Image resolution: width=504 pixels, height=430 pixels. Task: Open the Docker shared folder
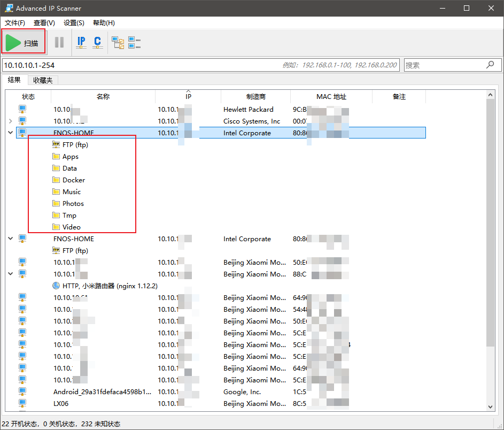click(74, 180)
